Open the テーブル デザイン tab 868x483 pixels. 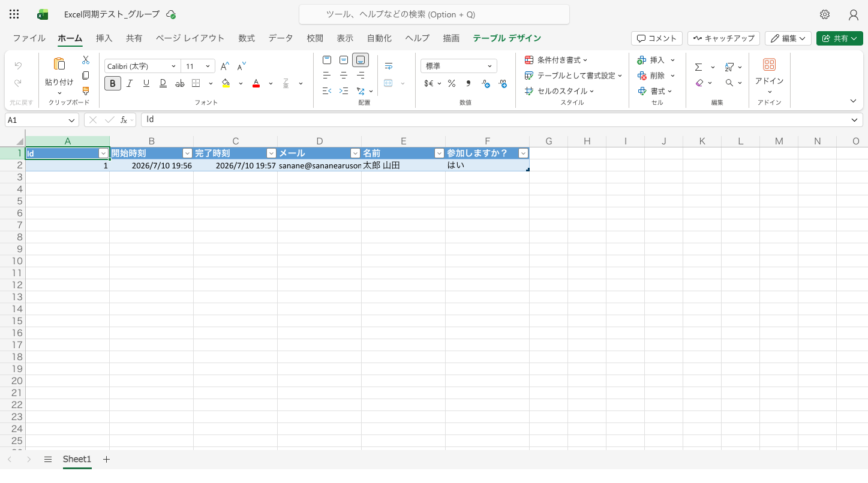(x=507, y=38)
